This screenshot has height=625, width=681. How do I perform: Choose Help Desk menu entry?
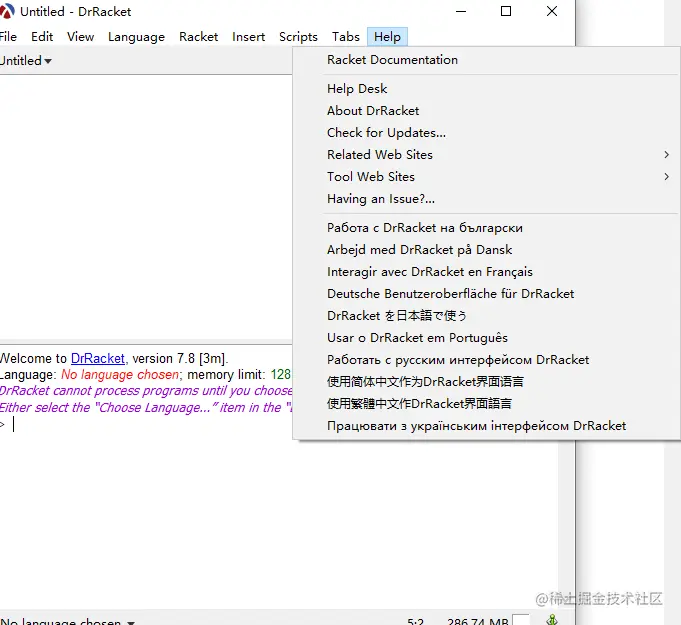pyautogui.click(x=486, y=89)
